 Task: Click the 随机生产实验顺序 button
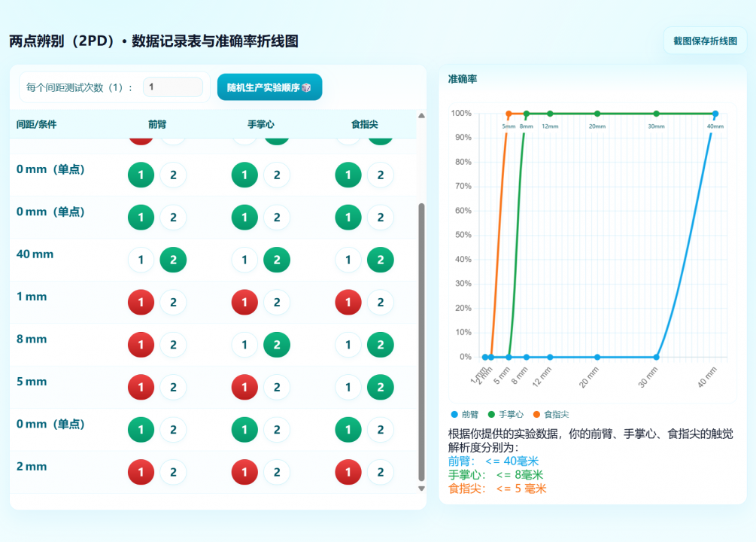[269, 87]
